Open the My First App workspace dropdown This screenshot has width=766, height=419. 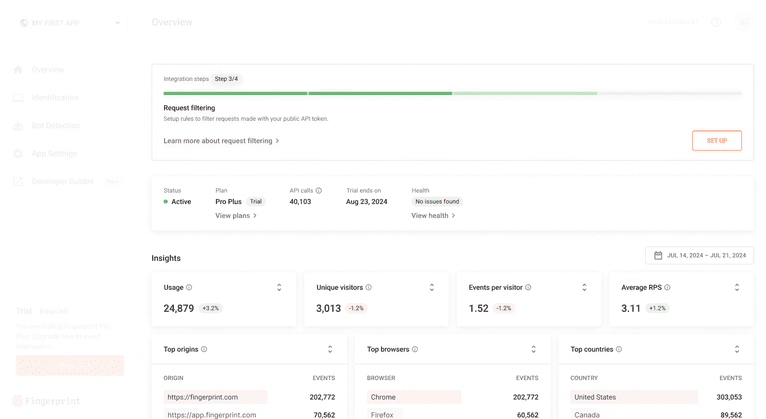(x=70, y=23)
